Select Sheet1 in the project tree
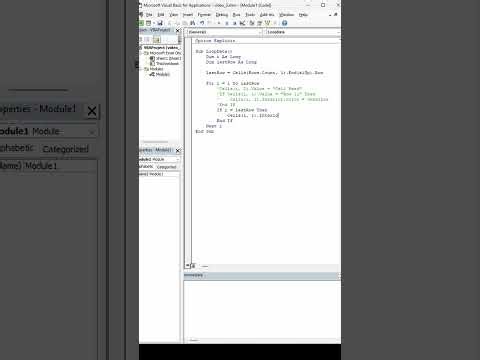Screen dimensions: 480x360 tap(168, 58)
